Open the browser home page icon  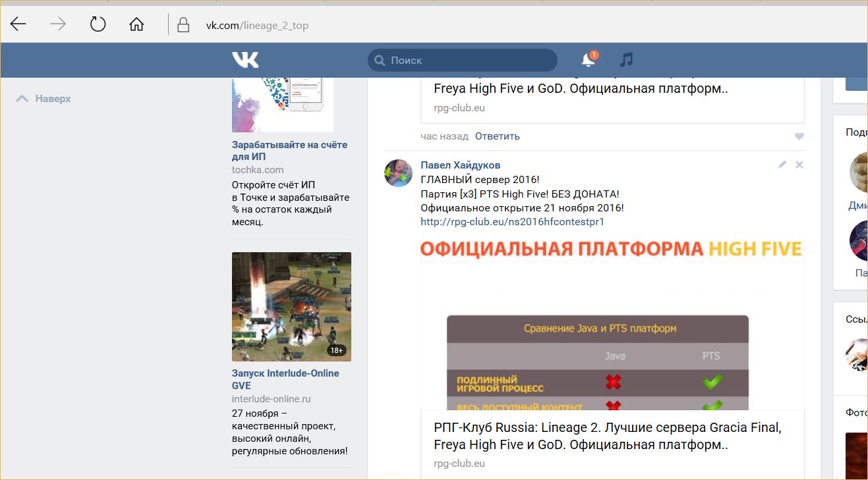136,25
